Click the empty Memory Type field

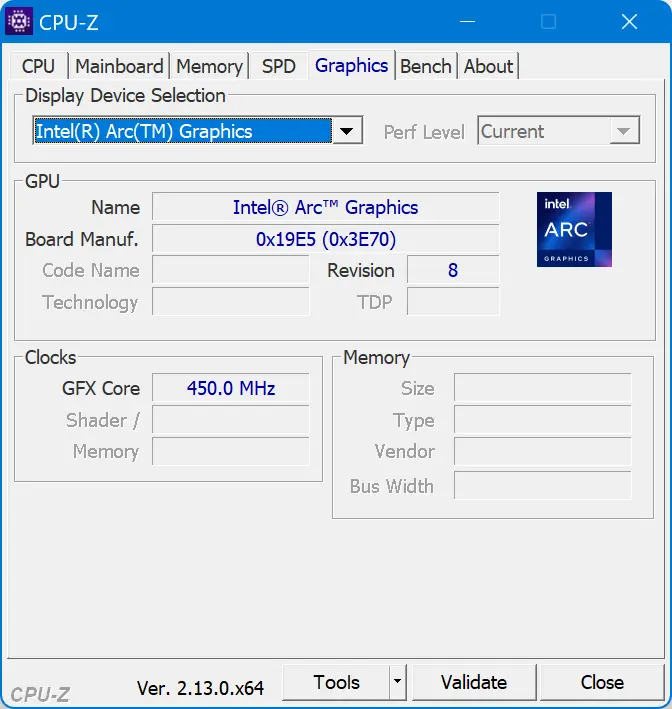click(543, 420)
